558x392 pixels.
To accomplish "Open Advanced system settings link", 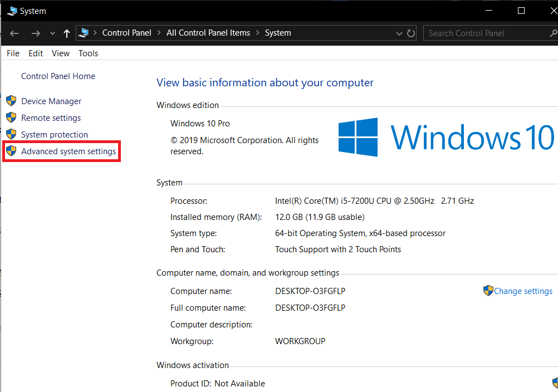I will click(x=68, y=151).
